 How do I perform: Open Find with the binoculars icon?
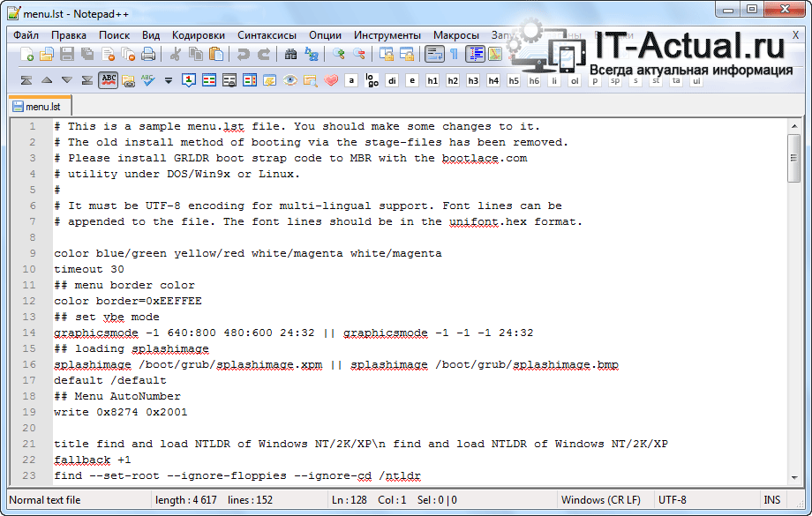[291, 55]
